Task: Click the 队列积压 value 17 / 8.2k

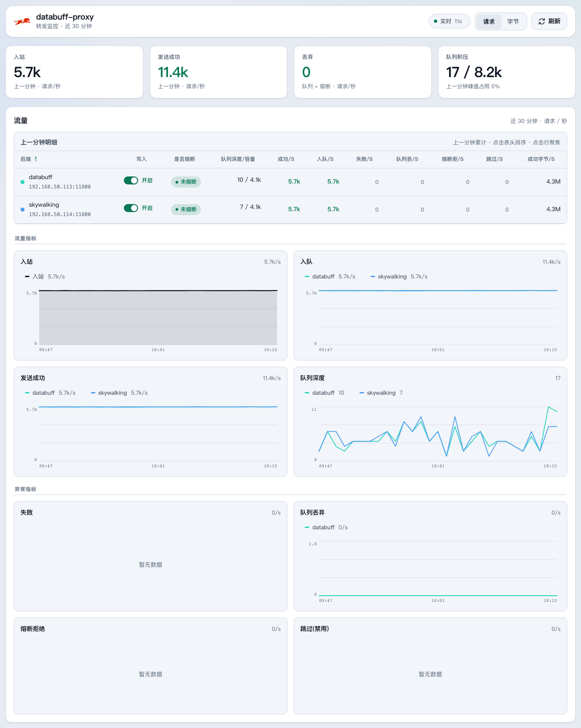Action: click(474, 72)
